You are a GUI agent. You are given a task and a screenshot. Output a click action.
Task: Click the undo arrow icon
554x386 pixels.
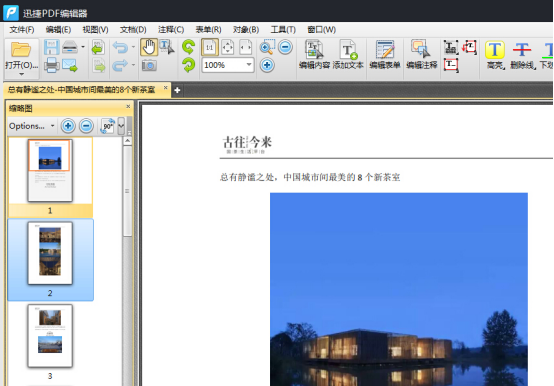click(120, 47)
